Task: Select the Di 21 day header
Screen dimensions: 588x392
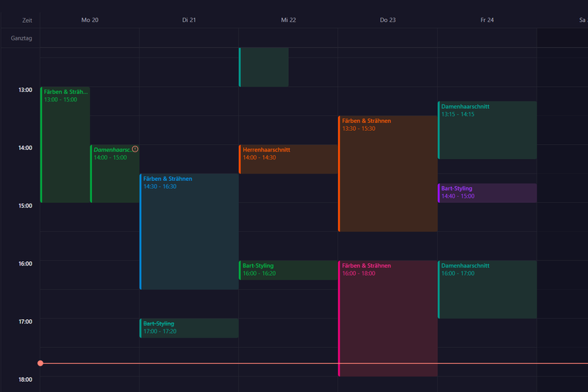Action: (x=189, y=20)
